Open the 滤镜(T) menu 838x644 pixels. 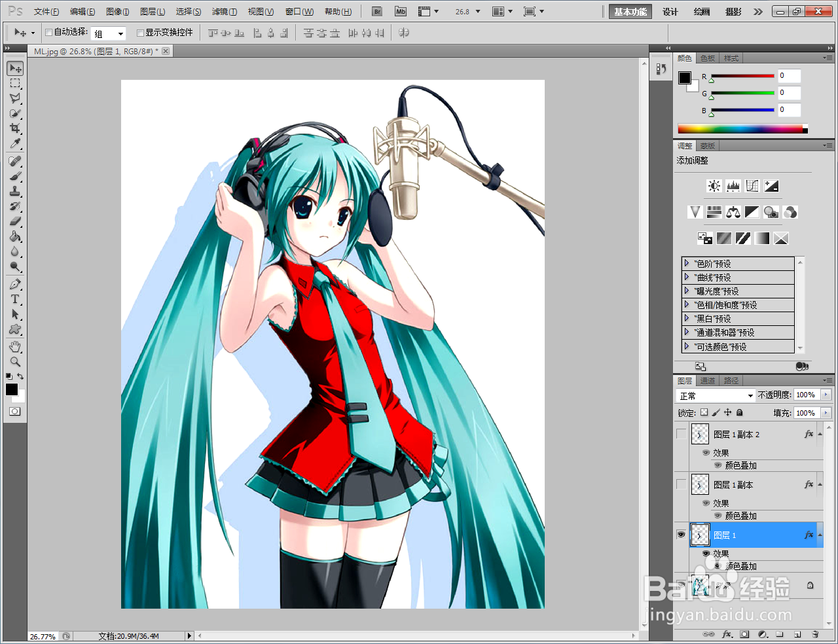point(225,12)
